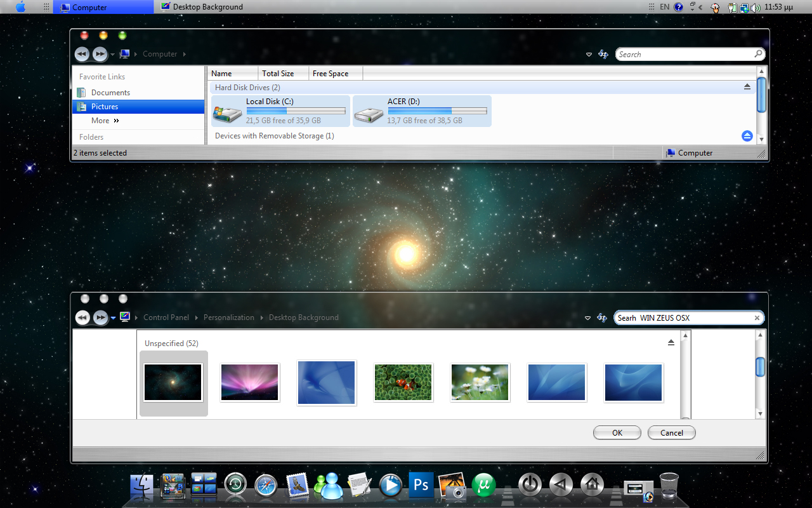This screenshot has width=812, height=508.
Task: Select the space galaxy wallpaper thumbnail
Action: coord(173,382)
